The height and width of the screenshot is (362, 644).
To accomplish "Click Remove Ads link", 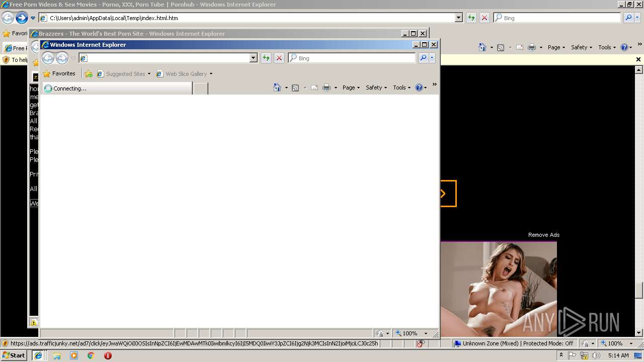I will tap(544, 235).
